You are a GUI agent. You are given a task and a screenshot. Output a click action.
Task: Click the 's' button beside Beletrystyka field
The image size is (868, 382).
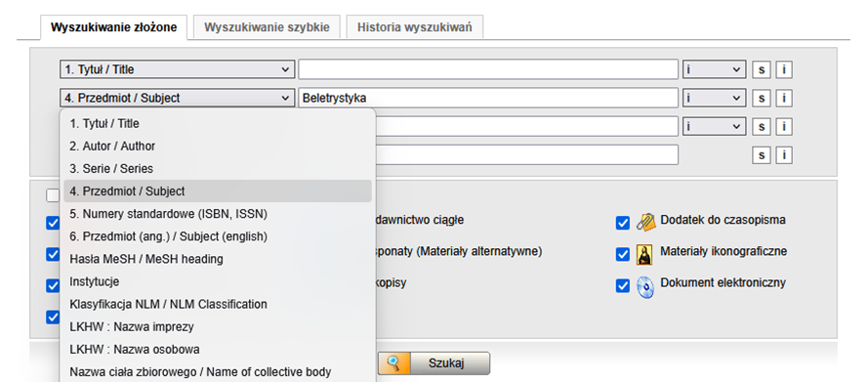click(x=762, y=99)
